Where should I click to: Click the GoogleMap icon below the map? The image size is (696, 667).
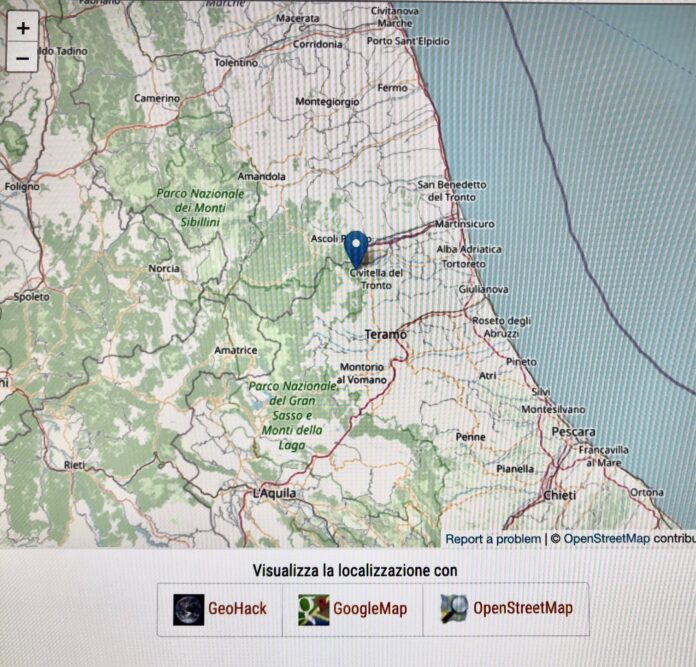[313, 609]
